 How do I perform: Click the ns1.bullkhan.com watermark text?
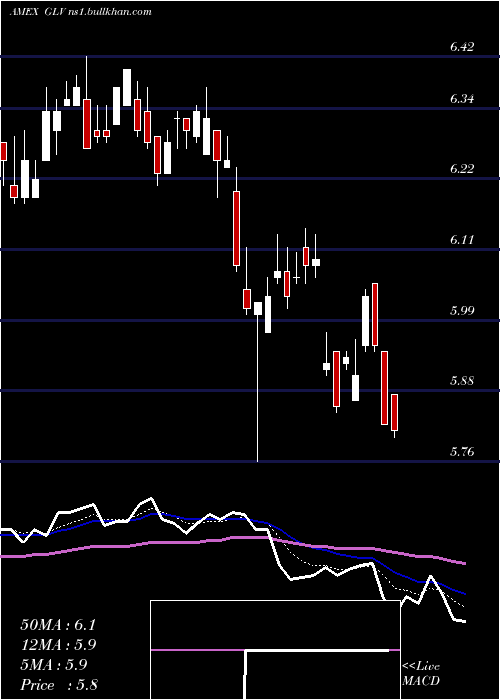pyautogui.click(x=110, y=12)
